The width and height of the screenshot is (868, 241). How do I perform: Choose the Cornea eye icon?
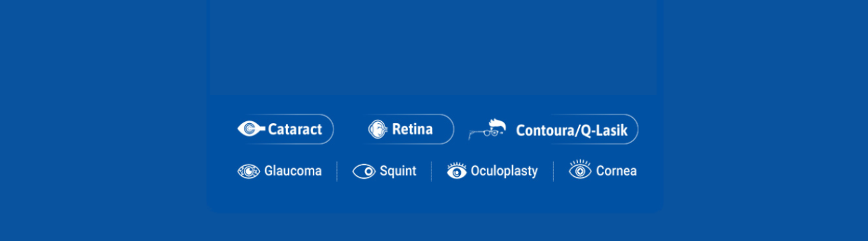click(580, 169)
